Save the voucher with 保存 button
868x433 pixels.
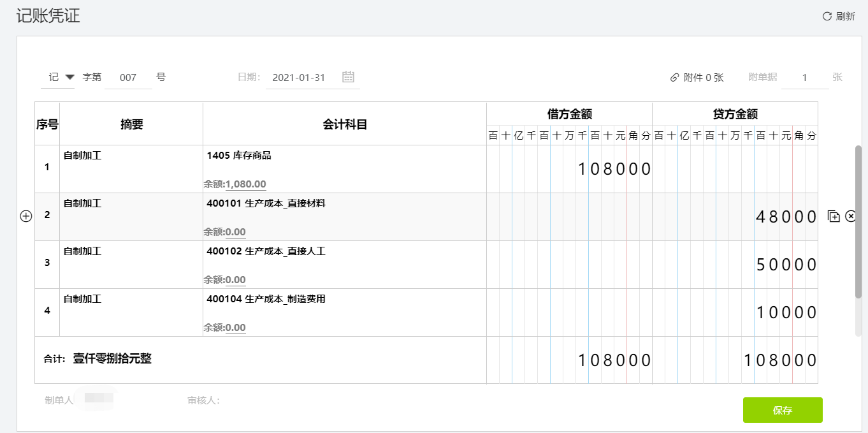click(783, 410)
